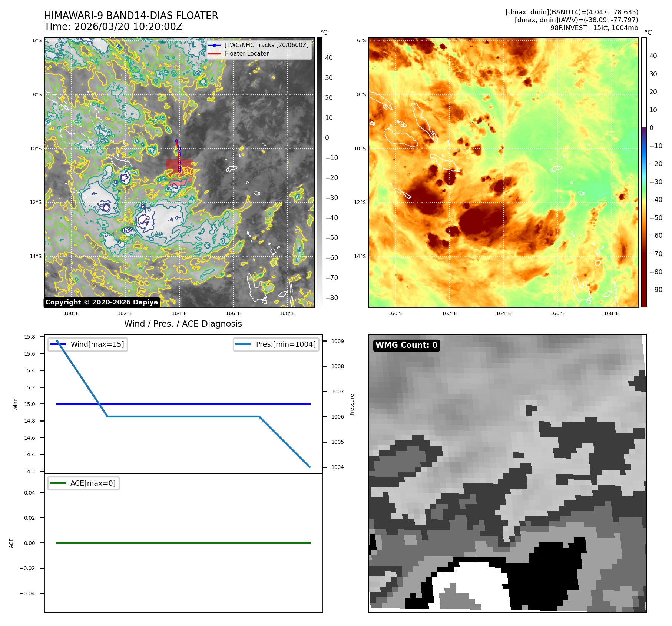Screen dimensions: 672x626
Task: Click the green ACE[max=0] legend line sample
Action: [58, 483]
